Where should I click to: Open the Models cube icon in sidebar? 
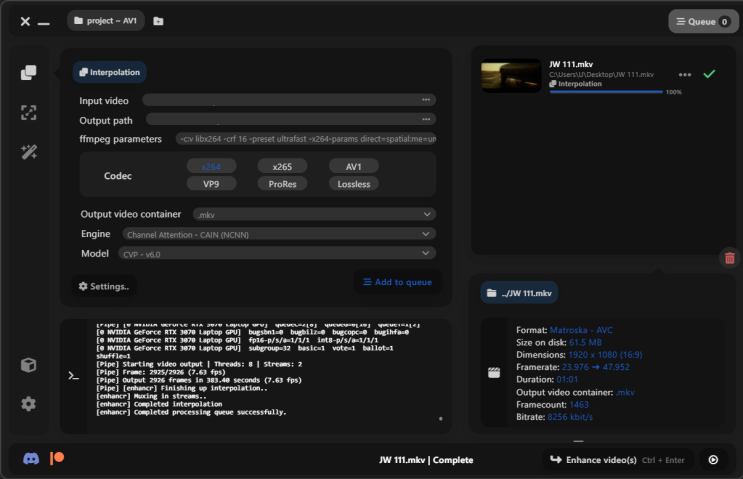pos(28,365)
